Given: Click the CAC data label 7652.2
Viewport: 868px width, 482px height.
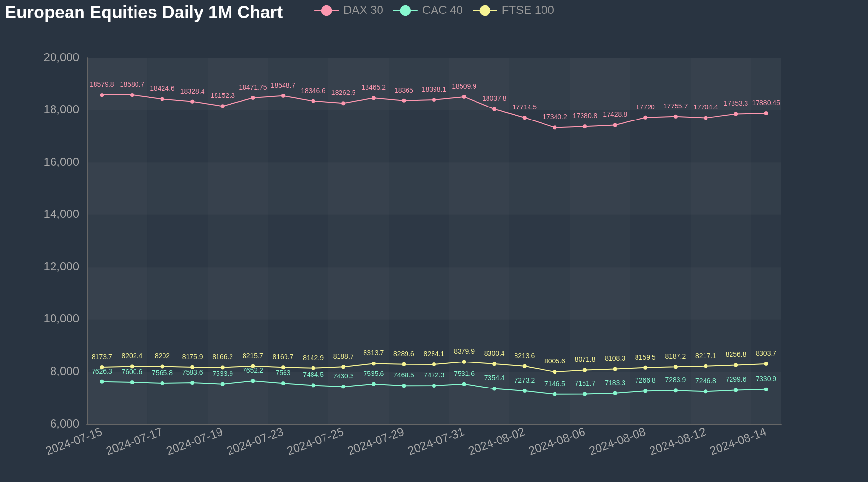Looking at the screenshot, I should pyautogui.click(x=253, y=371).
